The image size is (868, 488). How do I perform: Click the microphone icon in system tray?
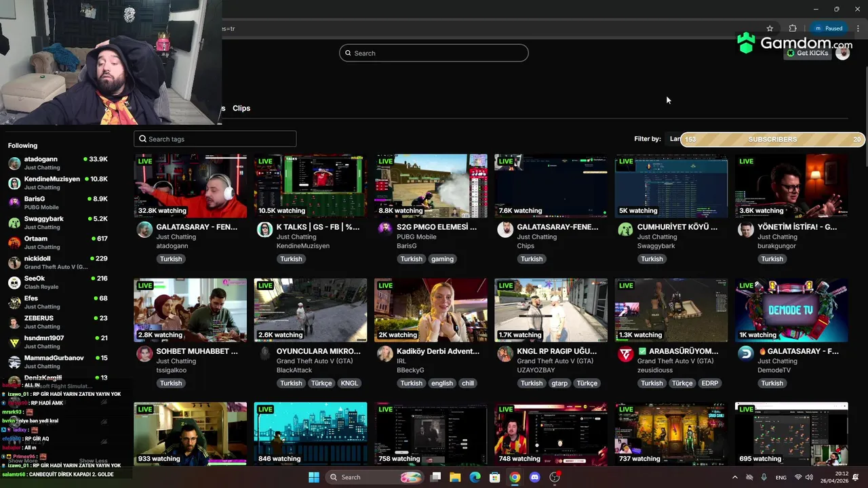[x=764, y=477]
